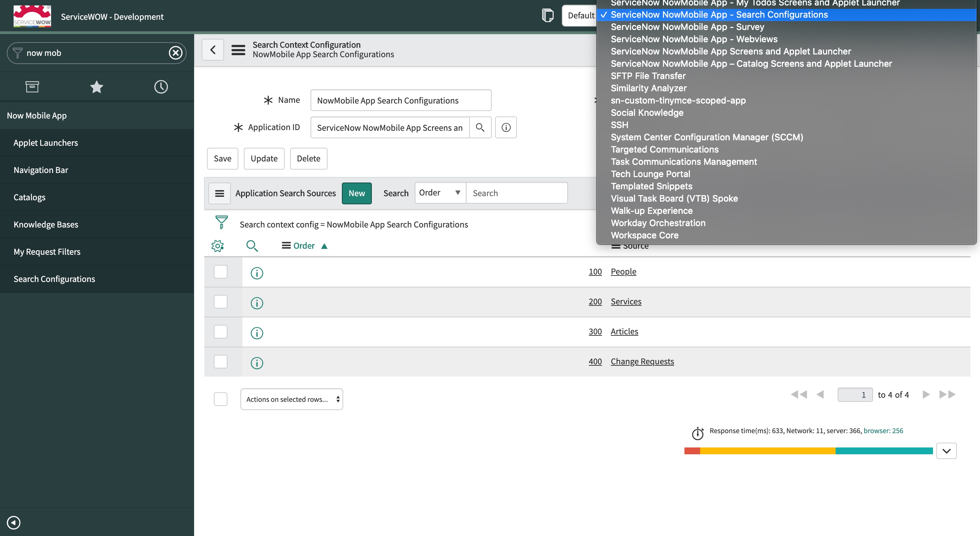Choose Similarity Analyzer application
The image size is (980, 536).
coord(648,88)
